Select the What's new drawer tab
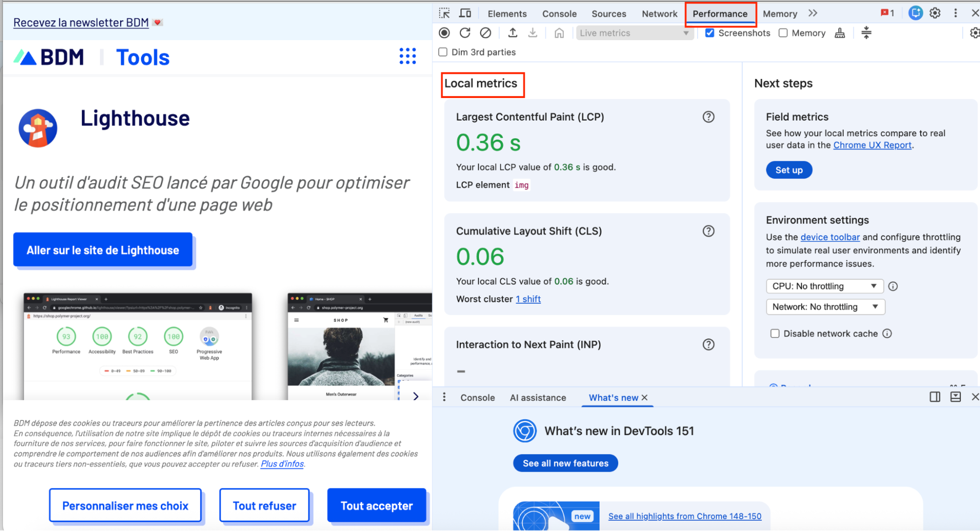 [x=613, y=398]
